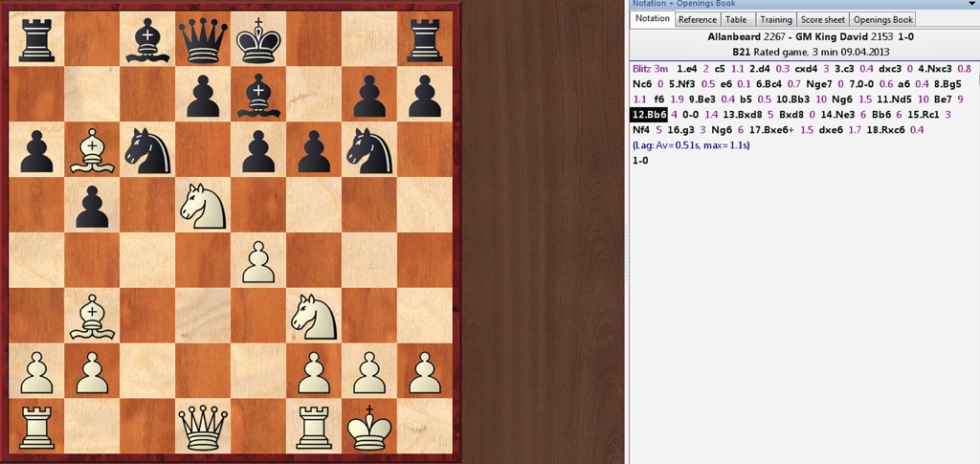The height and width of the screenshot is (464, 980).
Task: Select the white bishop on b6
Action: 91,149
